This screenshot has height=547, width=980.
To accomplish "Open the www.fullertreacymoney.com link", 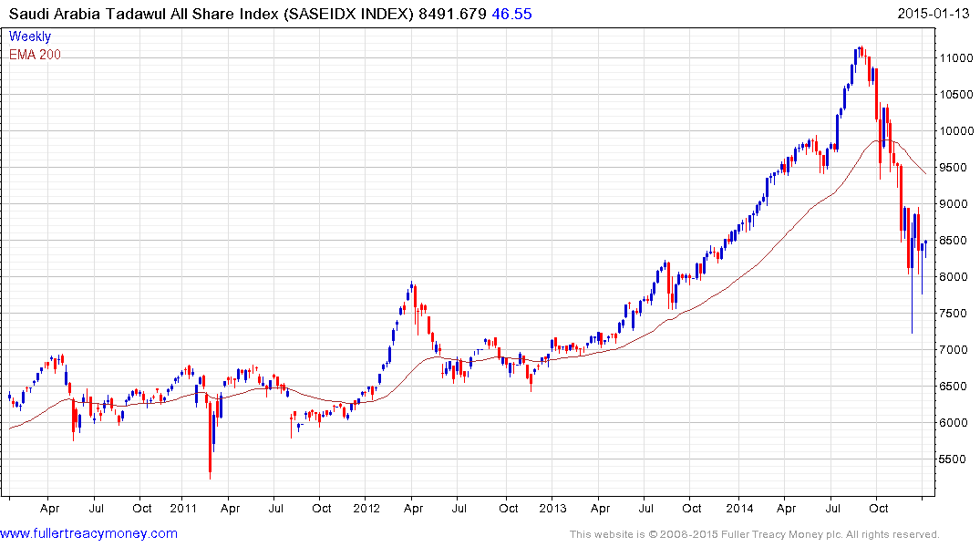I will click(x=88, y=534).
